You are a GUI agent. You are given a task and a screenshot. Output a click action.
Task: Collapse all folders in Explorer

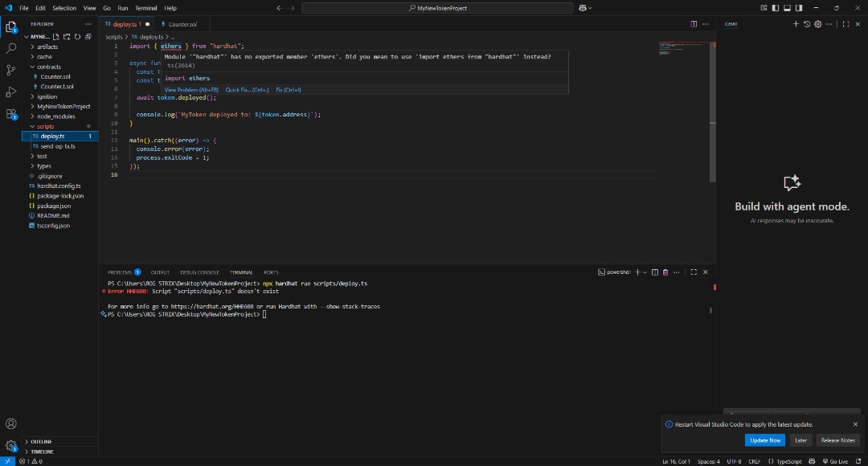coord(88,36)
